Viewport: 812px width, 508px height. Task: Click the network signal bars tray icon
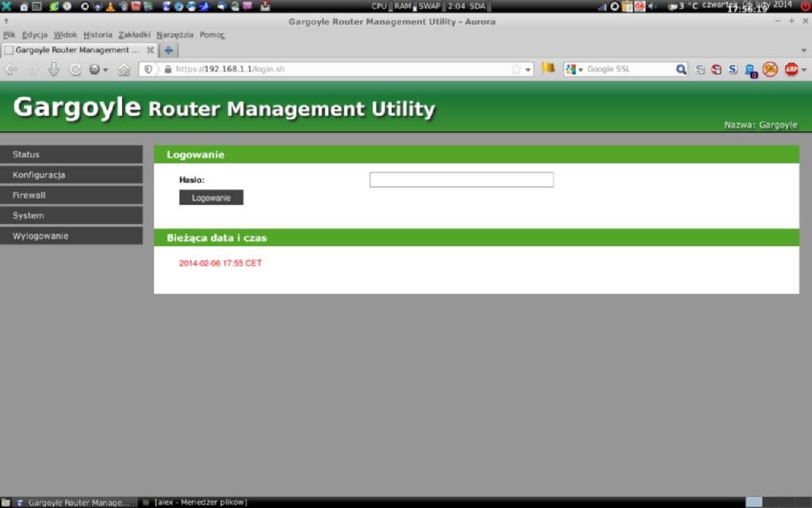click(602, 6)
